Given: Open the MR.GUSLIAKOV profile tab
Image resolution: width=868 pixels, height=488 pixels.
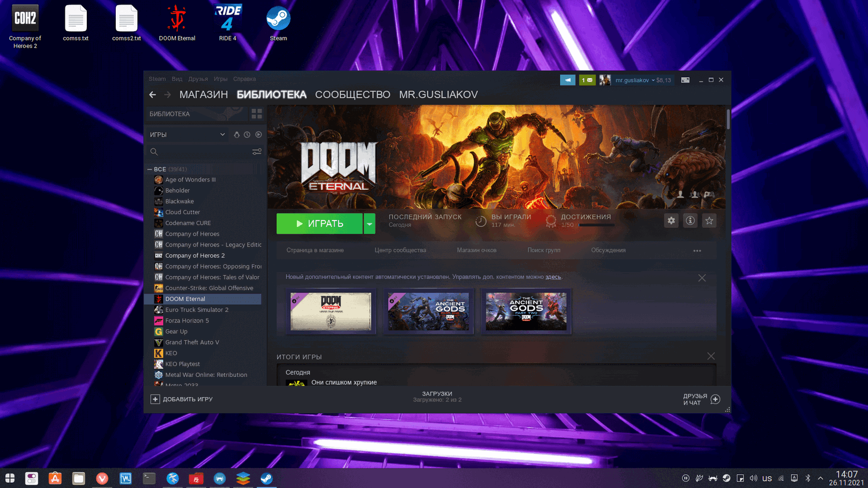Looking at the screenshot, I should pyautogui.click(x=439, y=95).
